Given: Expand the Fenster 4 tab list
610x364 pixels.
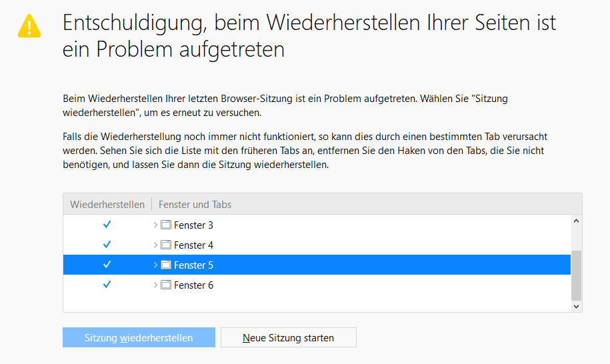Looking at the screenshot, I should (x=156, y=245).
